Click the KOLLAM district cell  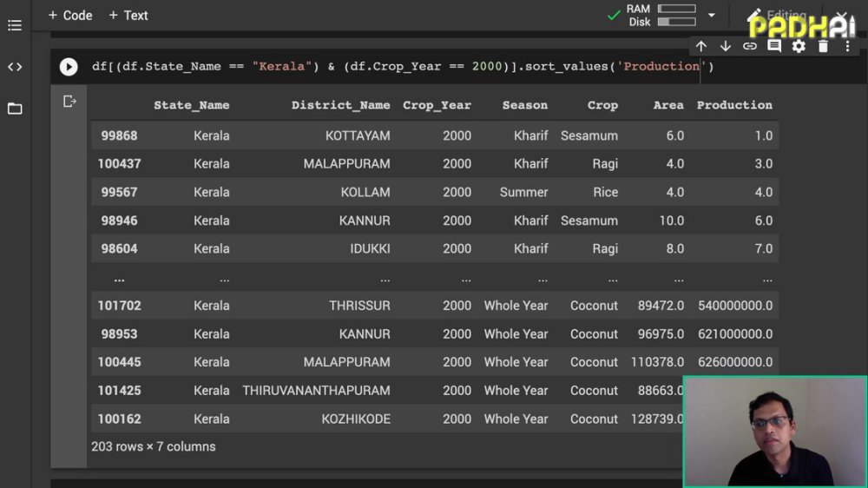[365, 192]
